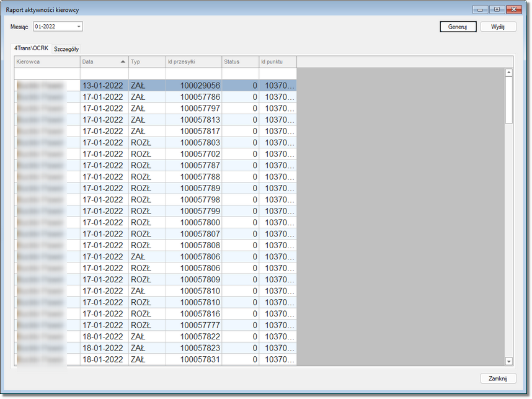Viewport: 532px width, 399px height.
Task: Click the Generuj button
Action: click(x=458, y=27)
